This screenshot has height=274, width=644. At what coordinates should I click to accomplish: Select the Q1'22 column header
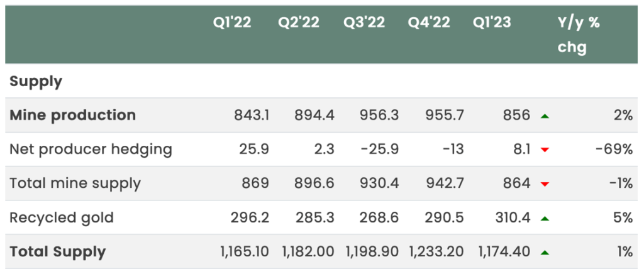tap(231, 23)
